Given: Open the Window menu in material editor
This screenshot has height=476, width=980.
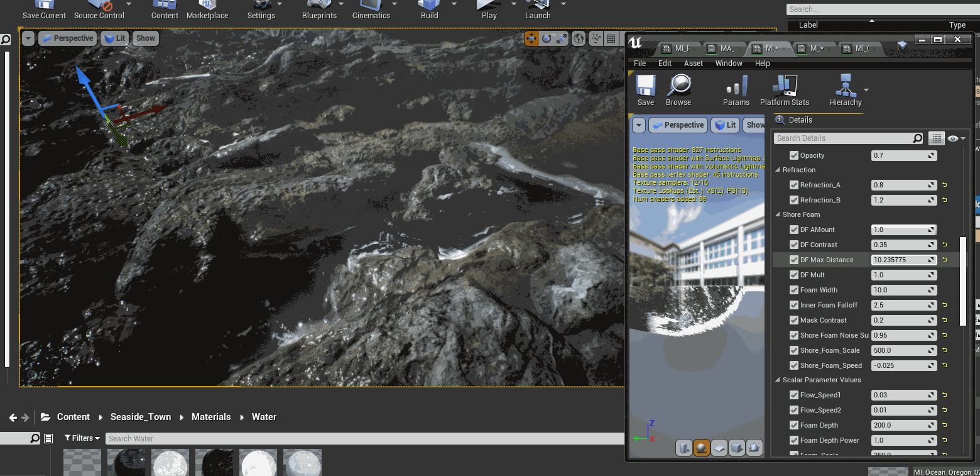Looking at the screenshot, I should pos(729,64).
